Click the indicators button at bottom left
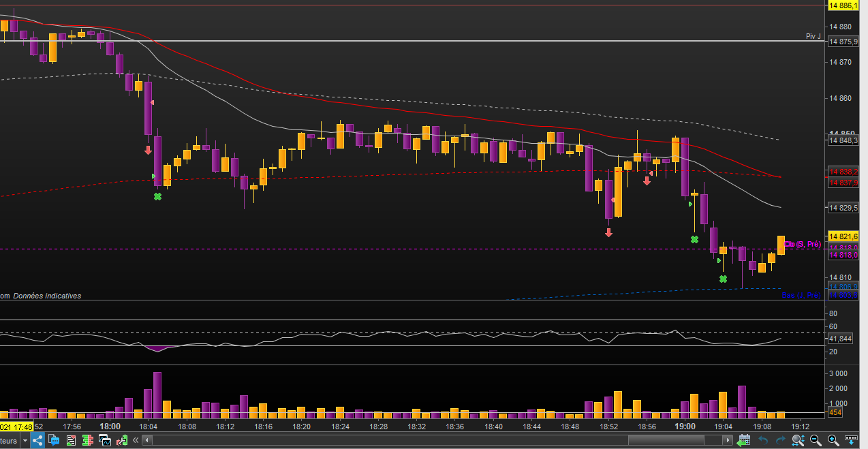The image size is (868, 449). pos(10,441)
